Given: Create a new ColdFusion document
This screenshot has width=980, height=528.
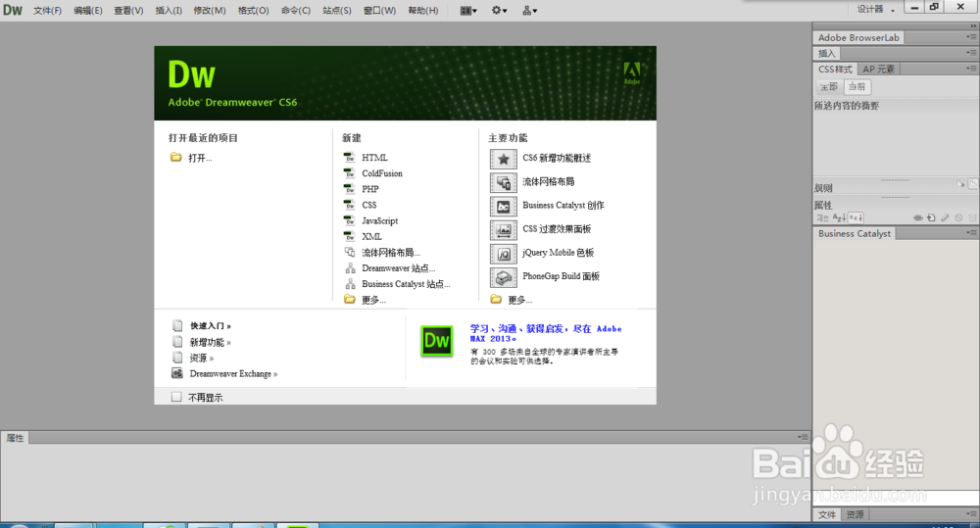Looking at the screenshot, I should click(382, 173).
